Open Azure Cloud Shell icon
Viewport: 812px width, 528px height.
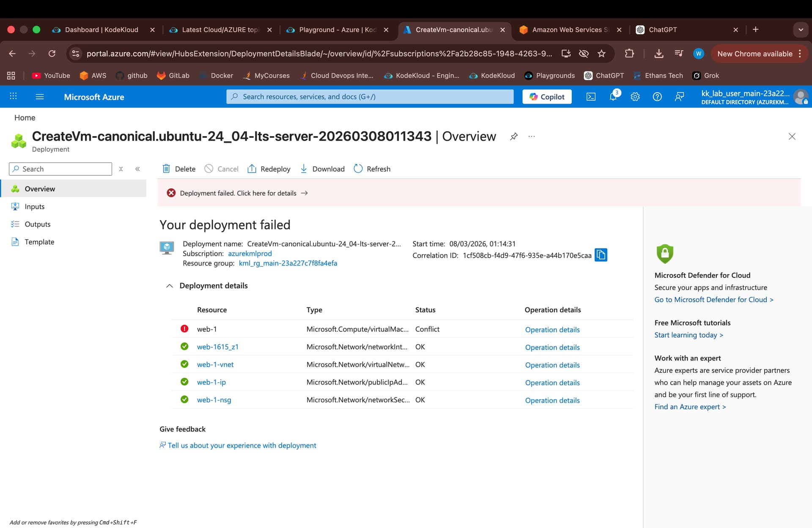coord(591,97)
